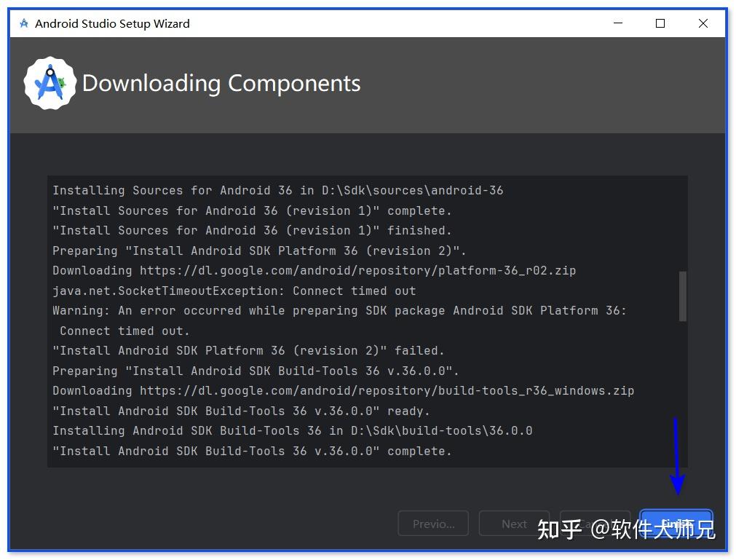
Task: Click 'Installing Sources for Android 36' line
Action: click(278, 191)
